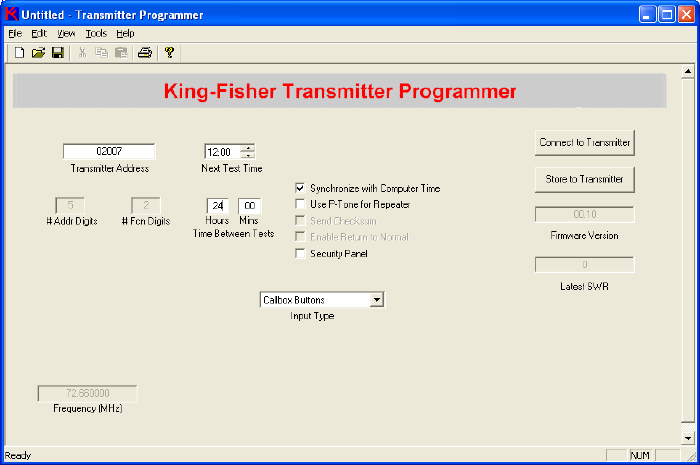The width and height of the screenshot is (700, 465).
Task: Click the # Addr Digits field
Action: pyautogui.click(x=70, y=205)
